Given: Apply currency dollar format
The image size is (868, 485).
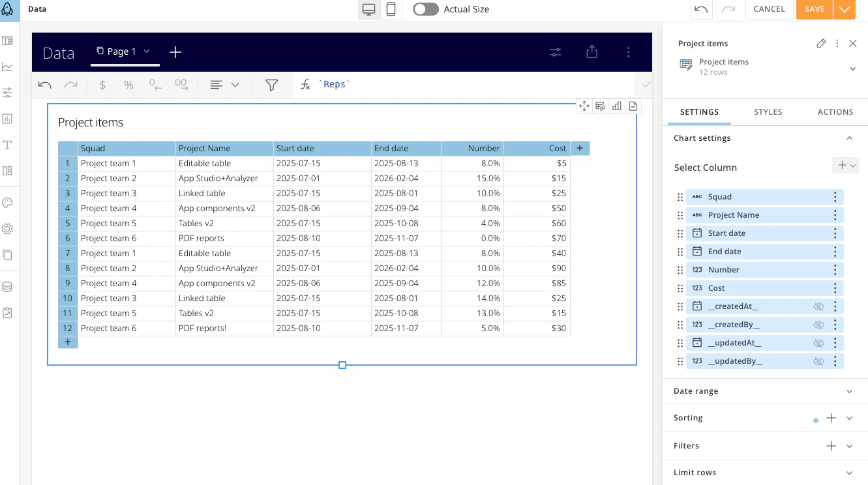Looking at the screenshot, I should coord(102,85).
